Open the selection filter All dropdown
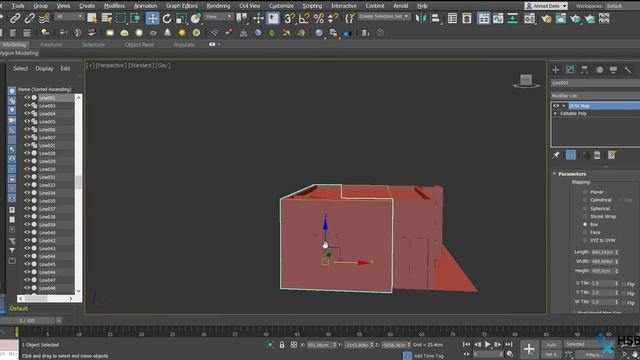The width and height of the screenshot is (640, 360). pos(69,17)
